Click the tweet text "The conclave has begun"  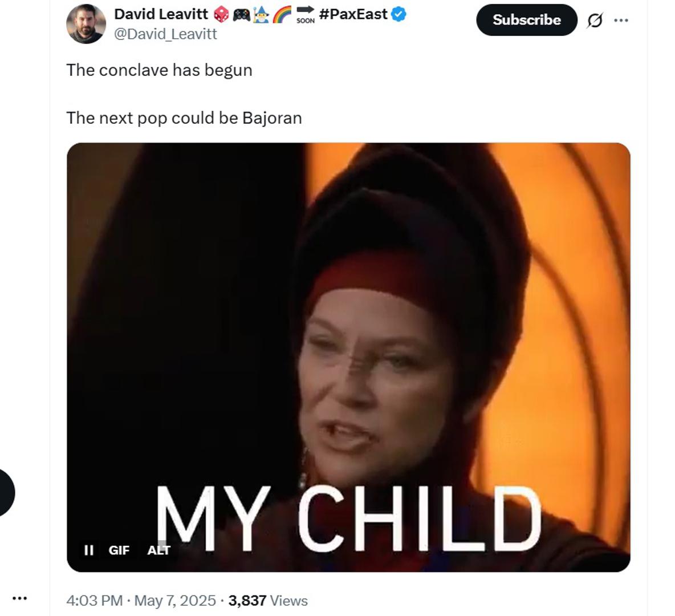click(x=159, y=70)
